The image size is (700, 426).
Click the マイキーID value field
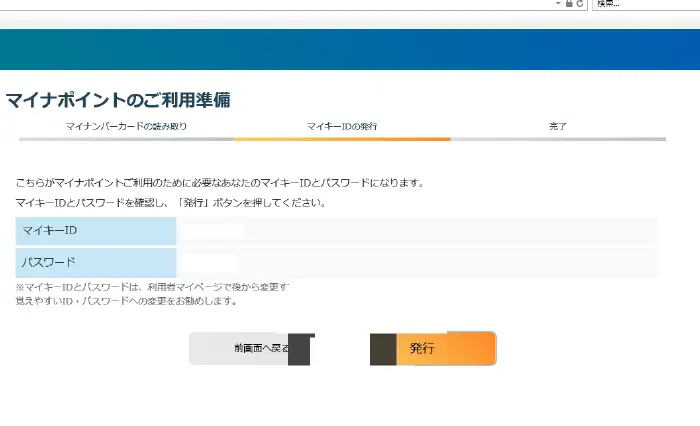[x=417, y=231]
